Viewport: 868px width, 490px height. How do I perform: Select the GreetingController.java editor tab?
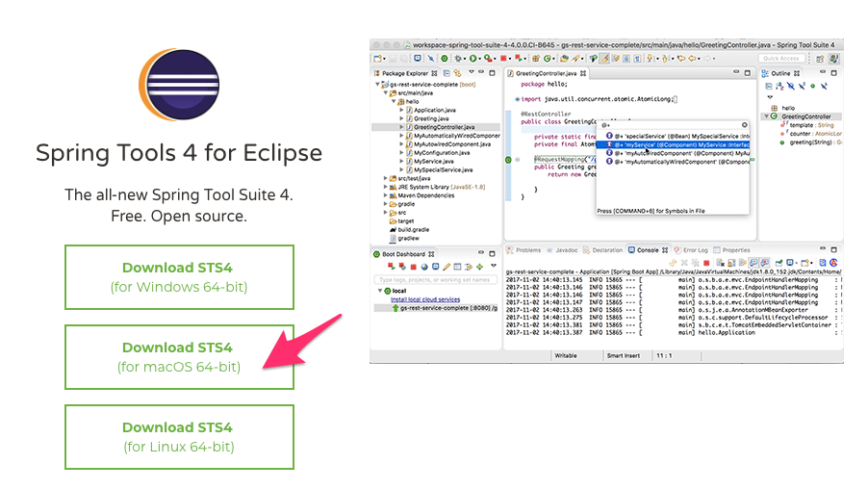[547, 73]
